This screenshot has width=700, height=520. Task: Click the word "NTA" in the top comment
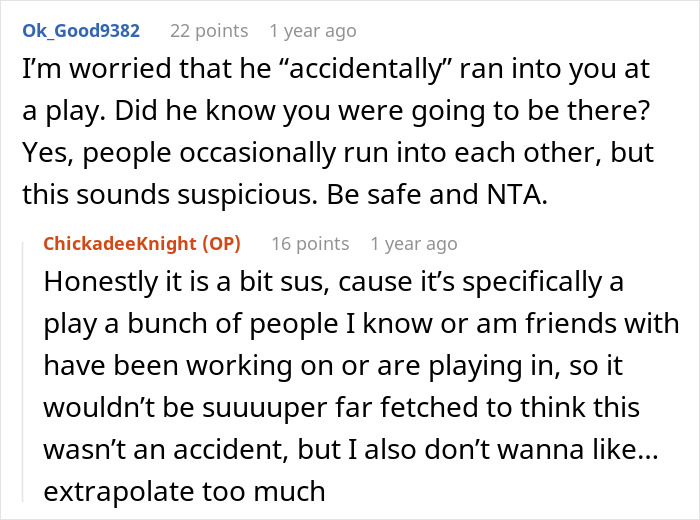pos(513,195)
